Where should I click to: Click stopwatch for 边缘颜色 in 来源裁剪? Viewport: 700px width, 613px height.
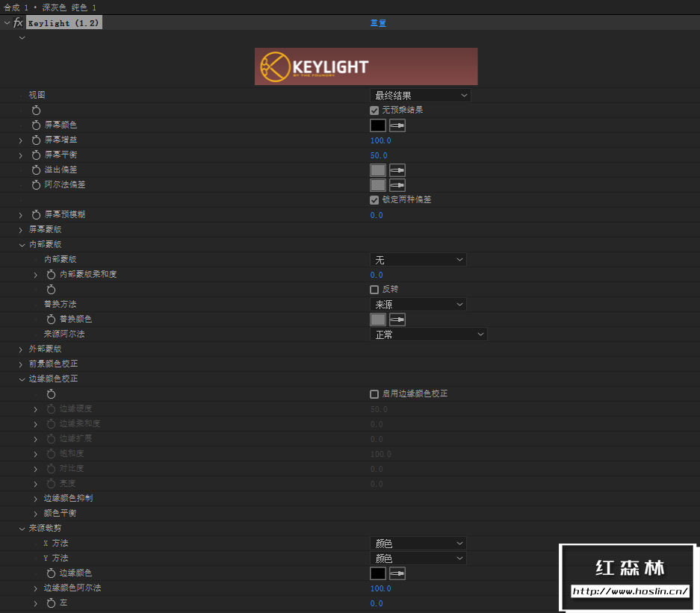click(52, 573)
